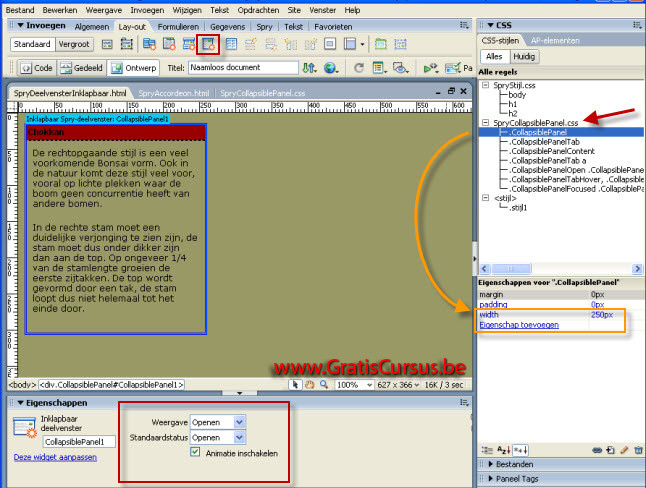646x488 pixels.
Task: Attach a style sheet via link icon
Action: 597,450
